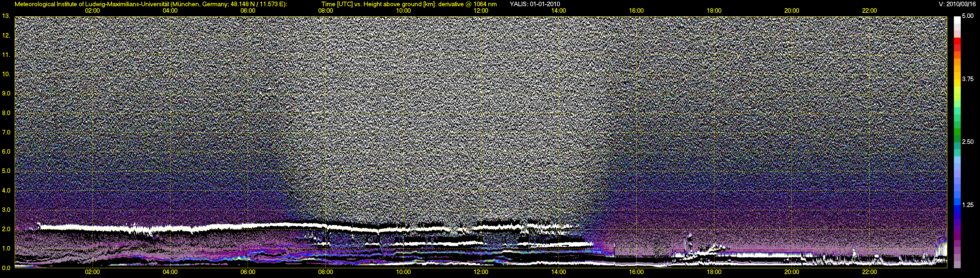Select the 3.75 value on the color scale
Image resolution: width=980 pixels, height=278 pixels.
(x=968, y=79)
